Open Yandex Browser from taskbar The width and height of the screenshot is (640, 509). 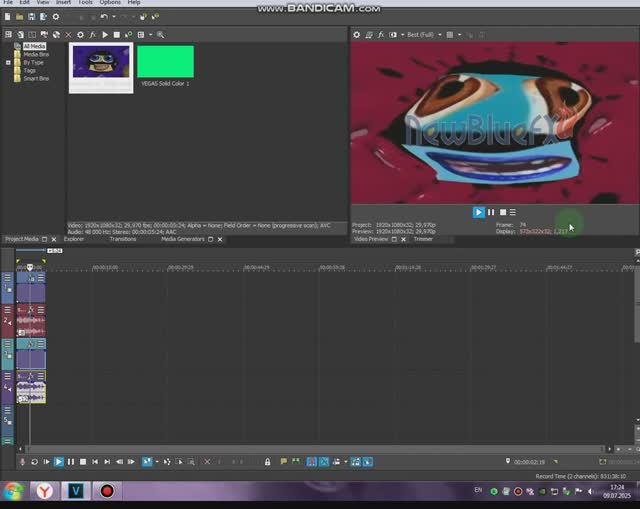coord(44,491)
